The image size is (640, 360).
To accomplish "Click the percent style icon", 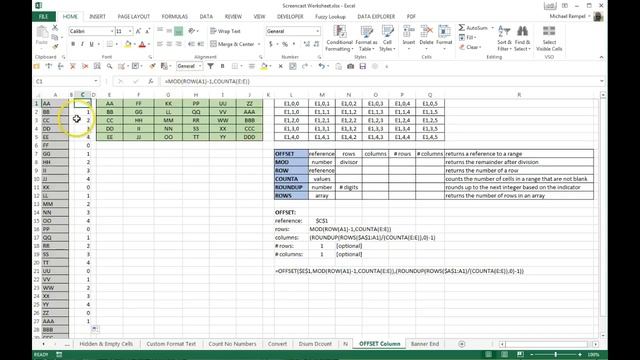I will [x=285, y=44].
